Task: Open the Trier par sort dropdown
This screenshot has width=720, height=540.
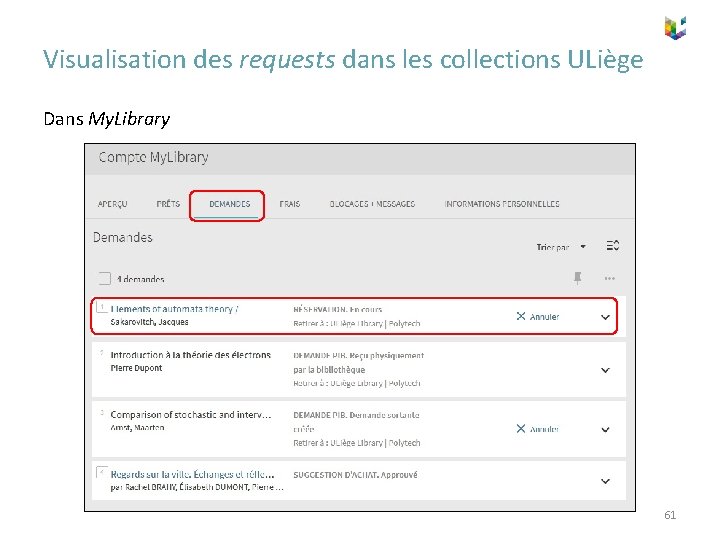Action: (561, 247)
